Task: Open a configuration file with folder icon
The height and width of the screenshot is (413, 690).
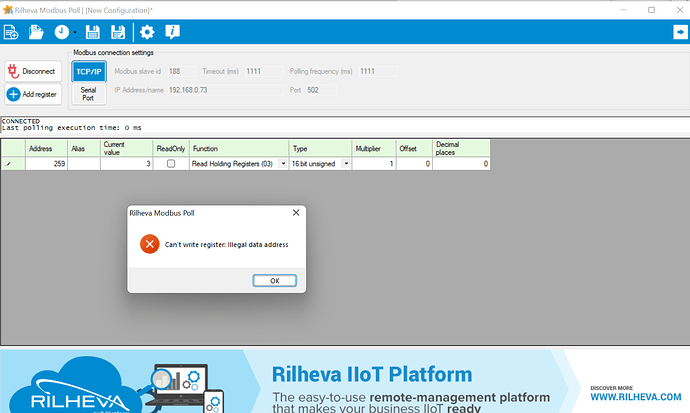Action: click(36, 32)
